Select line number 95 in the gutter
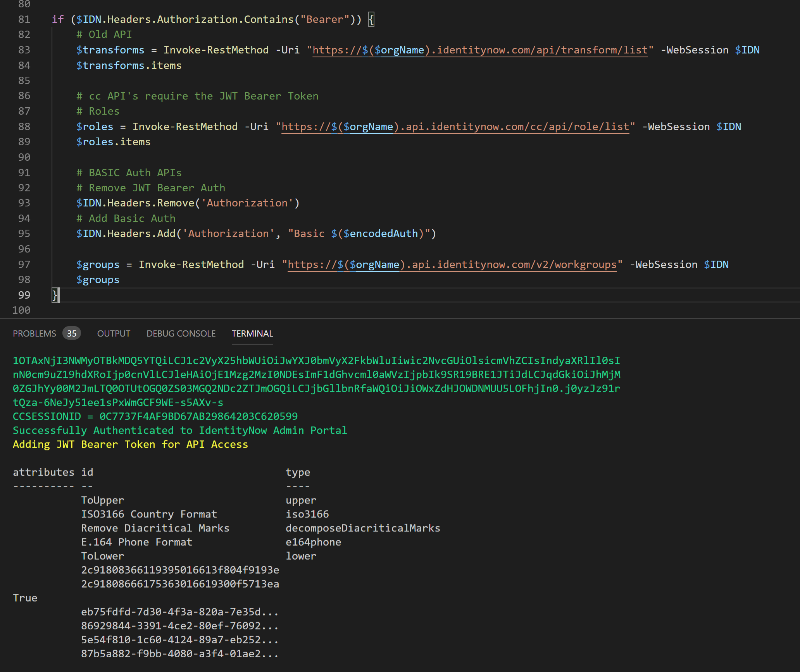 pos(24,233)
